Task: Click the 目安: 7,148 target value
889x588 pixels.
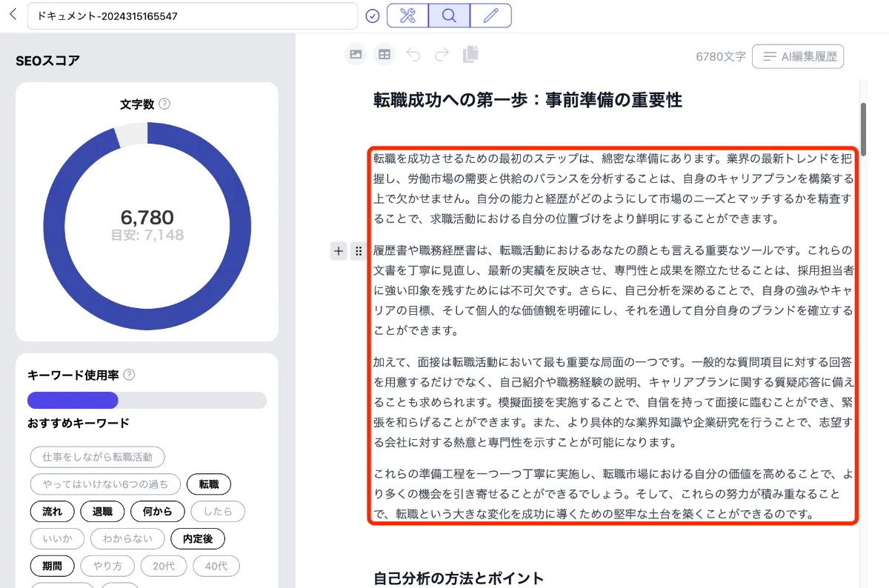Action: 147,235
